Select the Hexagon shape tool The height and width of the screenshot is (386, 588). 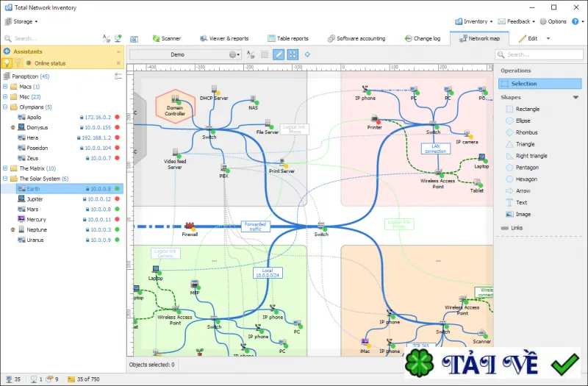(521, 179)
